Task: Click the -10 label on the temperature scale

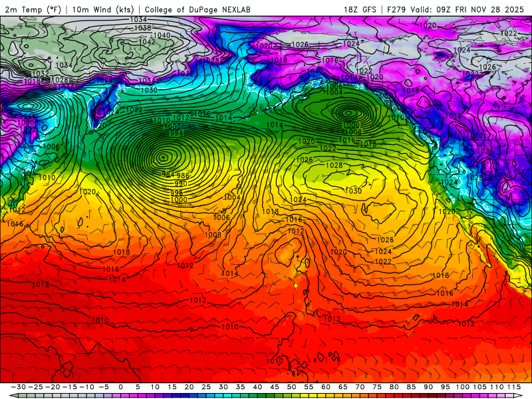Action: click(x=86, y=387)
